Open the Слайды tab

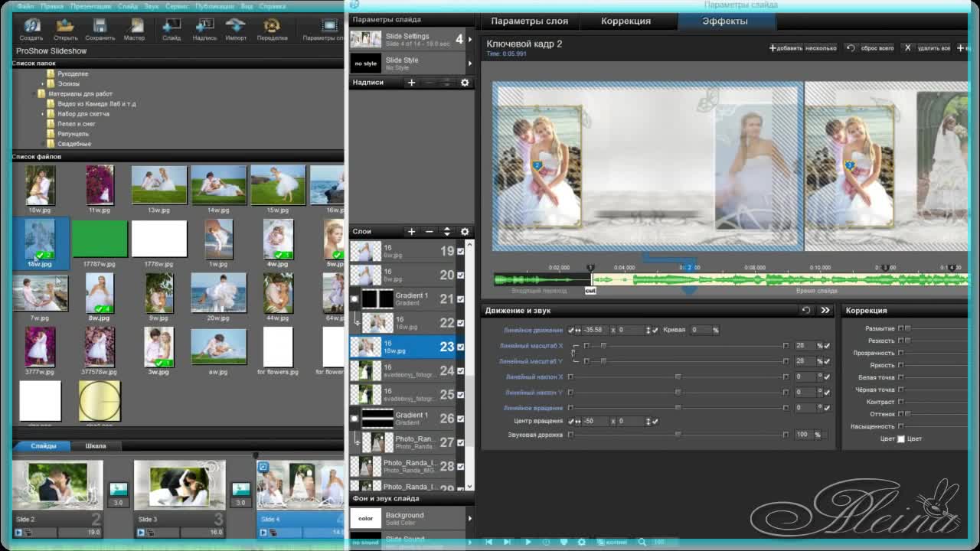click(43, 445)
